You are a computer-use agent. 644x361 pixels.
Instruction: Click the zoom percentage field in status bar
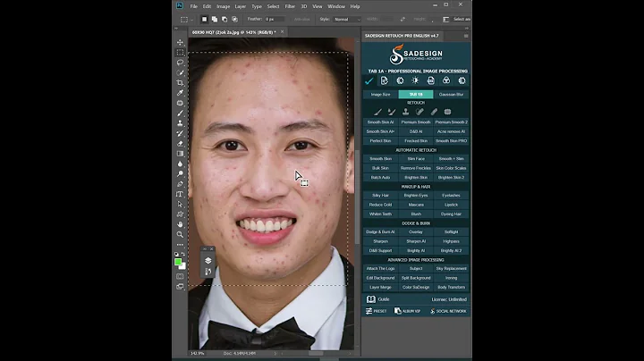(198, 353)
